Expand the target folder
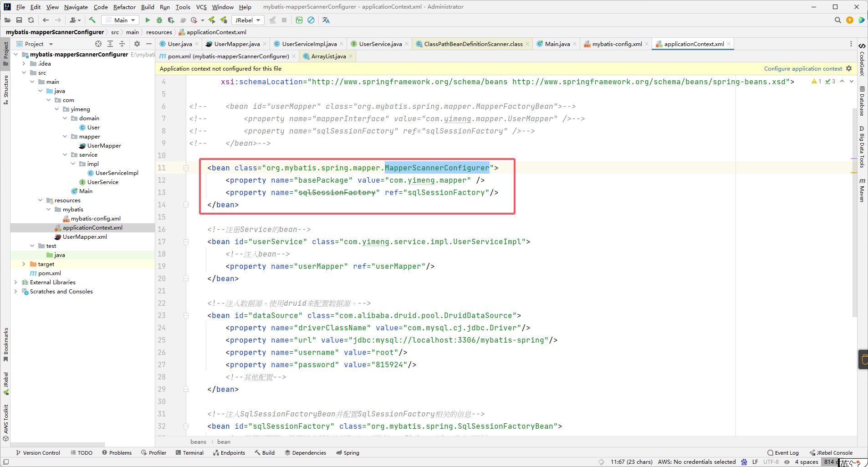868x467 pixels. 24,264
